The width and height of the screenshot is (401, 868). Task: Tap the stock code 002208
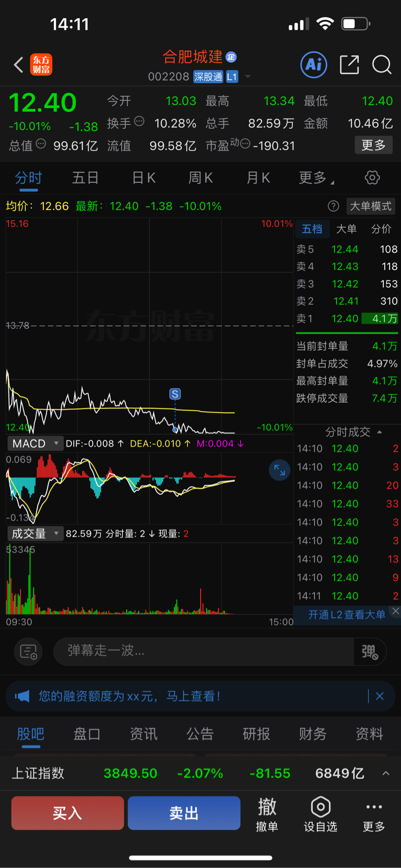(x=168, y=77)
